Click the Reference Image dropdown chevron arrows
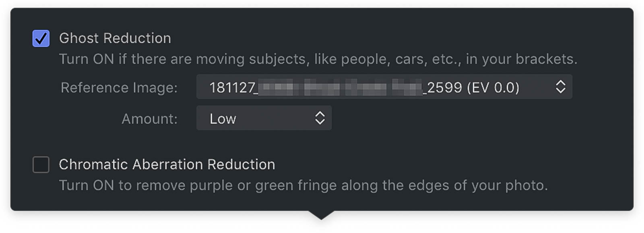 (x=560, y=87)
